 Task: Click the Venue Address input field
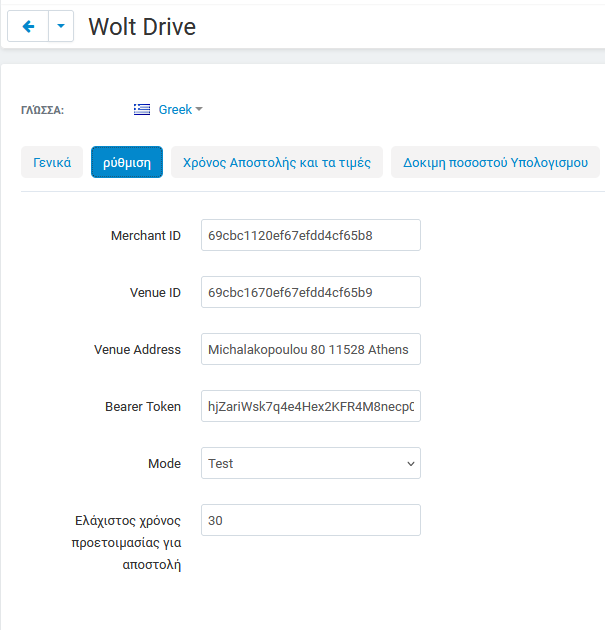tap(311, 349)
